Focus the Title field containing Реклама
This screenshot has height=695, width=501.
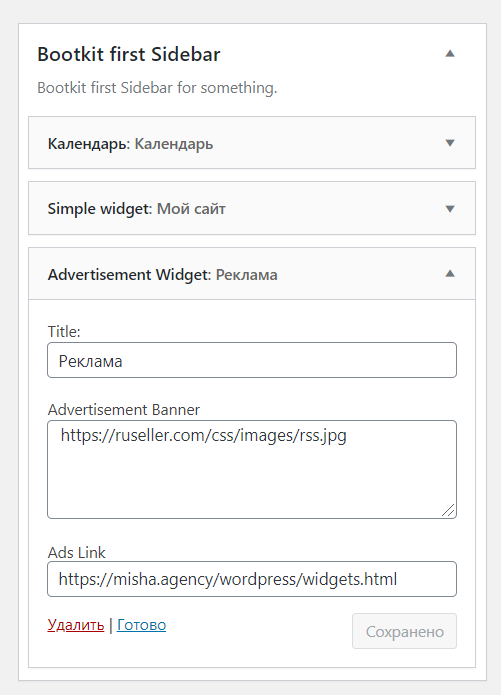click(x=252, y=360)
